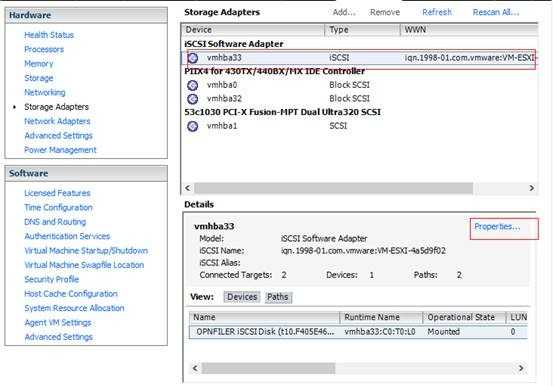
Task: Click the vmhba1 adapter icon
Action: [x=193, y=126]
